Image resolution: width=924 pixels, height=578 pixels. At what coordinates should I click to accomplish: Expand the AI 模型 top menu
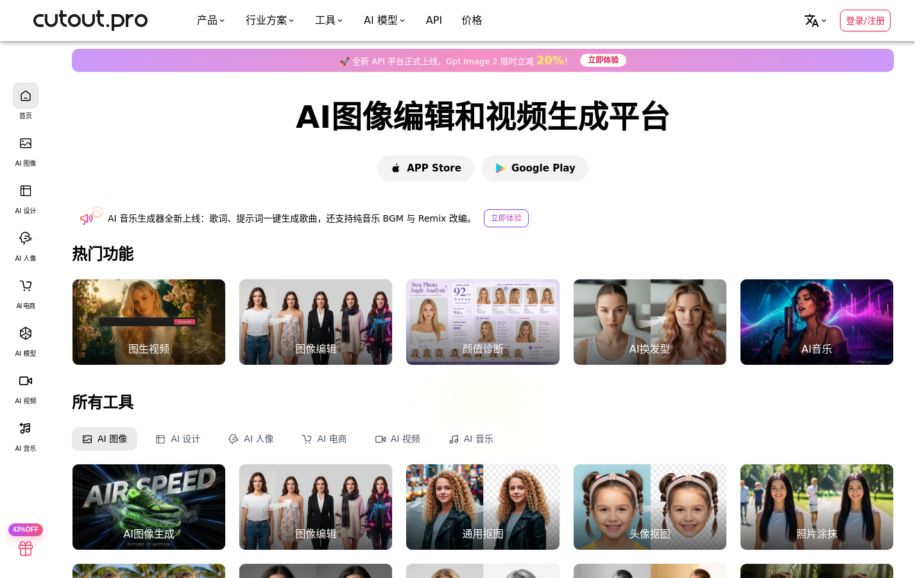click(384, 21)
